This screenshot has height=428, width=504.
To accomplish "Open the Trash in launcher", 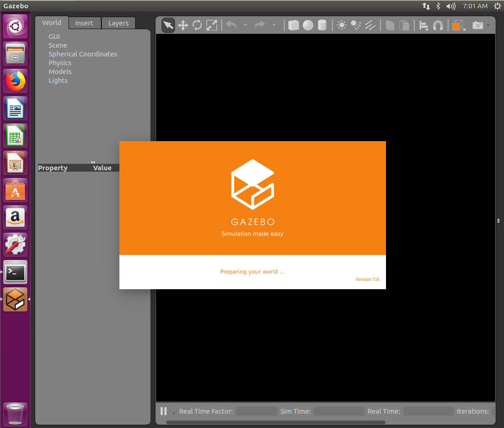I will pyautogui.click(x=15, y=414).
